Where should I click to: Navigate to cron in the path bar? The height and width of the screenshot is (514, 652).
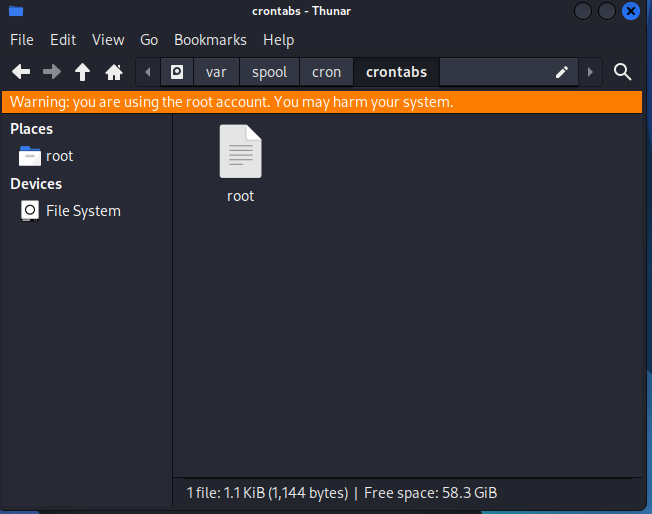[326, 72]
